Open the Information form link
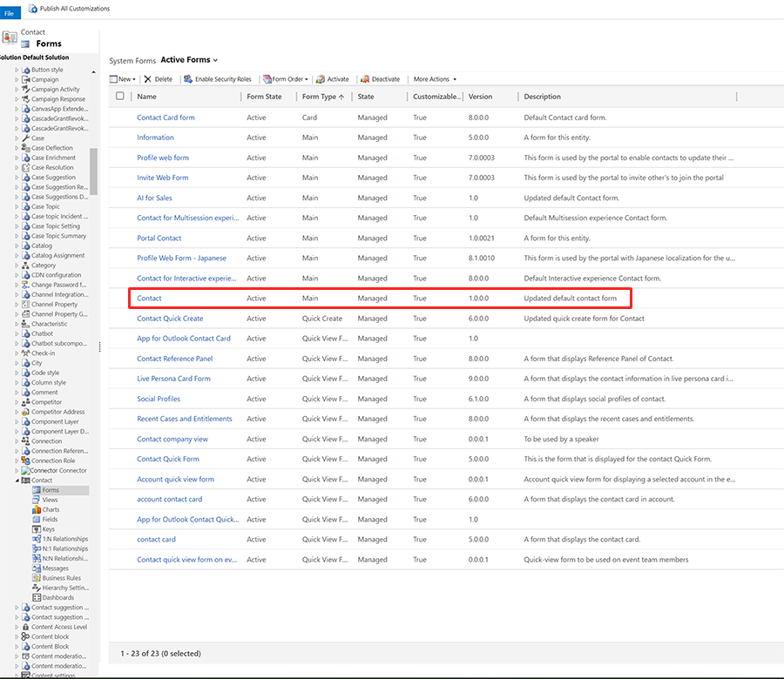Image resolution: width=784 pixels, height=679 pixels. [x=155, y=138]
